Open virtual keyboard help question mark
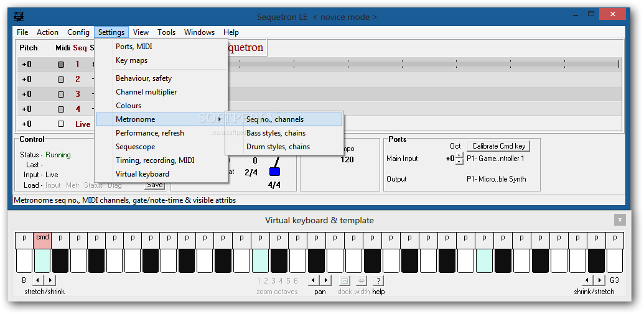This screenshot has height=314, width=644. (378, 281)
